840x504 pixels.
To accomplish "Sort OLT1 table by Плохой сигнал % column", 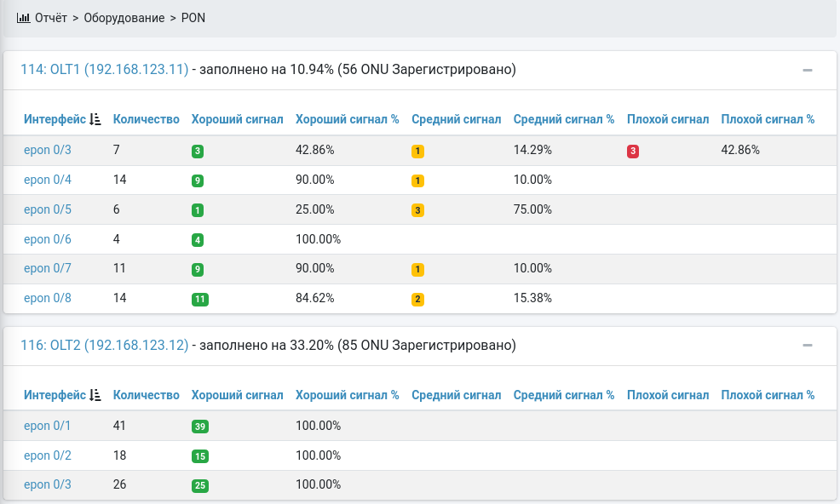I will coord(767,119).
